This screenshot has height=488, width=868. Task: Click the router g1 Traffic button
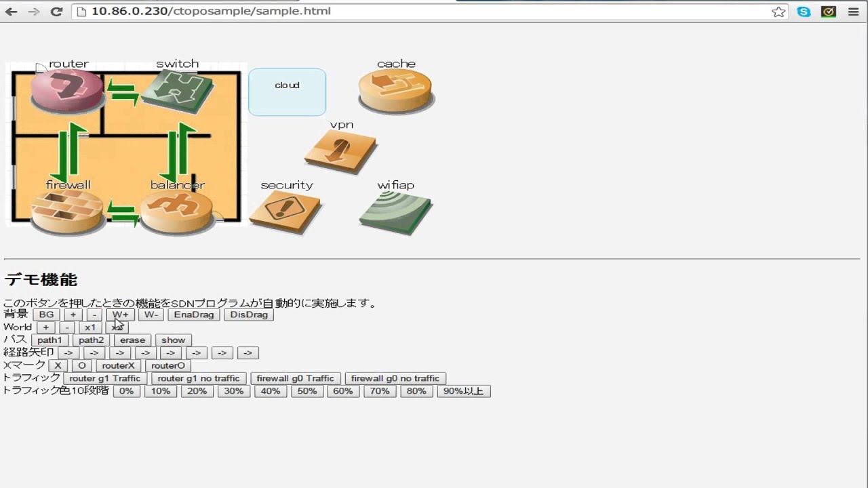coord(105,379)
